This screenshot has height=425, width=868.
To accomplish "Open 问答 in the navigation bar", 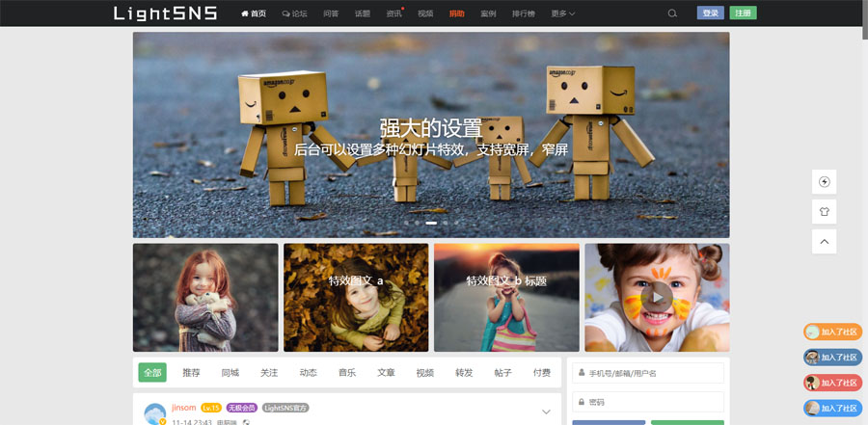I will (x=331, y=13).
